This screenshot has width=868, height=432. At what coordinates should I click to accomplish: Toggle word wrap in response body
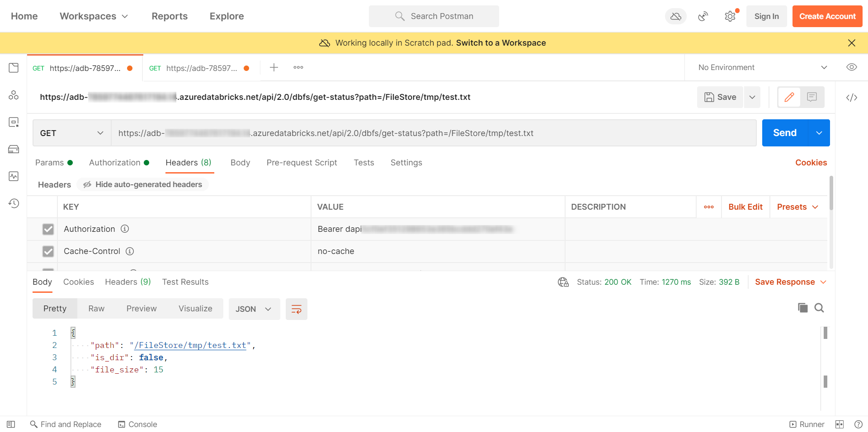tap(297, 309)
